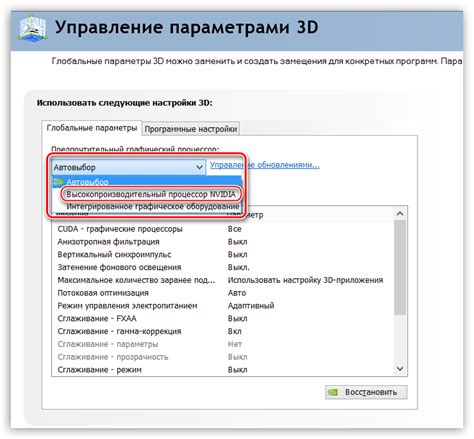Open the Управление обновлениями link
Screen dimensions: 474x439
click(x=265, y=165)
